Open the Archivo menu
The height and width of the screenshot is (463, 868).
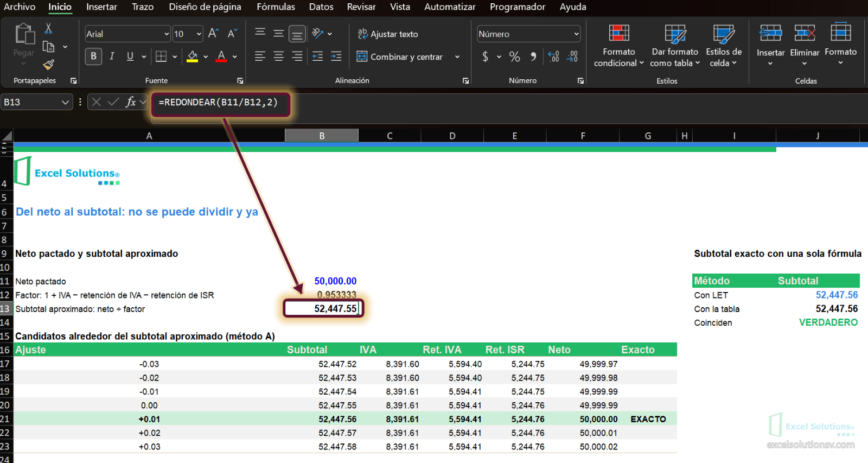[20, 7]
